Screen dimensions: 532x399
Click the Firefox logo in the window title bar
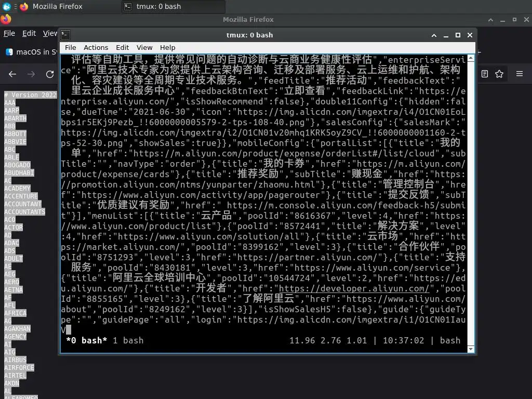tap(6, 19)
